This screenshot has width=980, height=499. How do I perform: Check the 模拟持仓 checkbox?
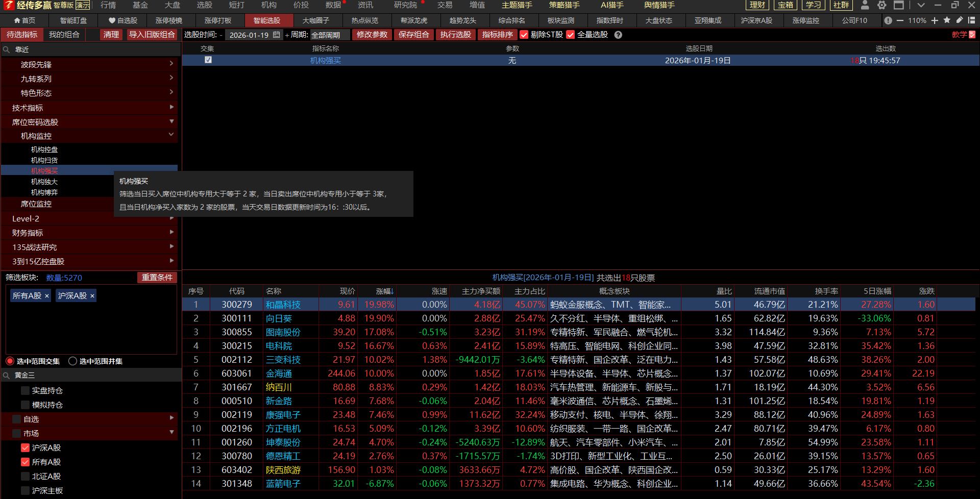click(x=25, y=405)
